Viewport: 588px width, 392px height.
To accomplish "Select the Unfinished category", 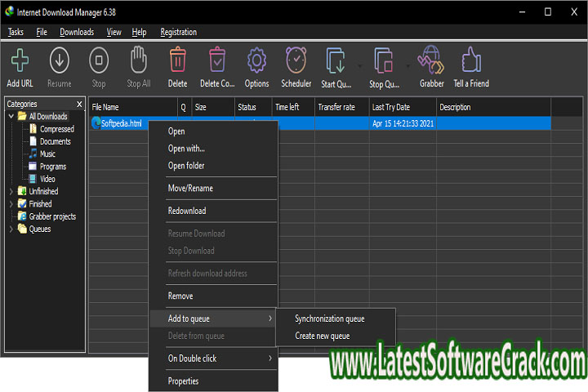I will pos(43,191).
